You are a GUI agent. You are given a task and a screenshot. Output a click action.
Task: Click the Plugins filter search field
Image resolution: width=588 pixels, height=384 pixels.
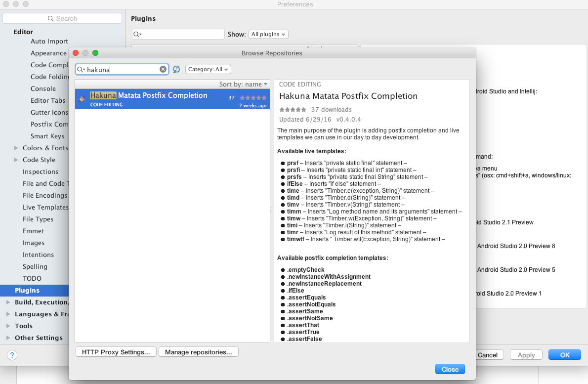tap(178, 34)
